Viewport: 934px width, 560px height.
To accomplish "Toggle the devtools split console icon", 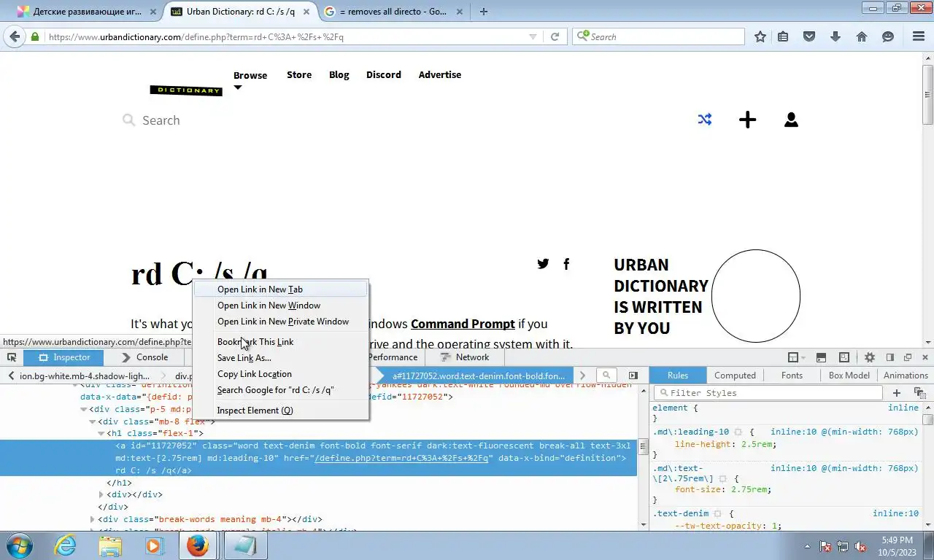I will point(821,357).
